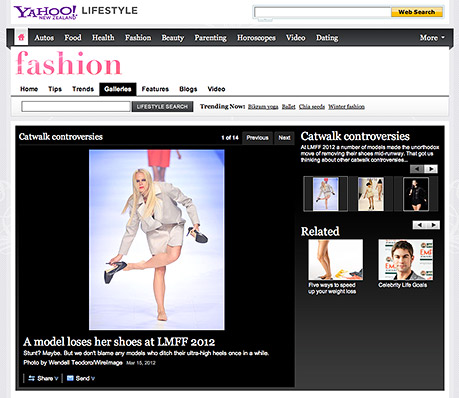The image size is (459, 398).
Task: Switch to the Tips tab
Action: pos(55,89)
